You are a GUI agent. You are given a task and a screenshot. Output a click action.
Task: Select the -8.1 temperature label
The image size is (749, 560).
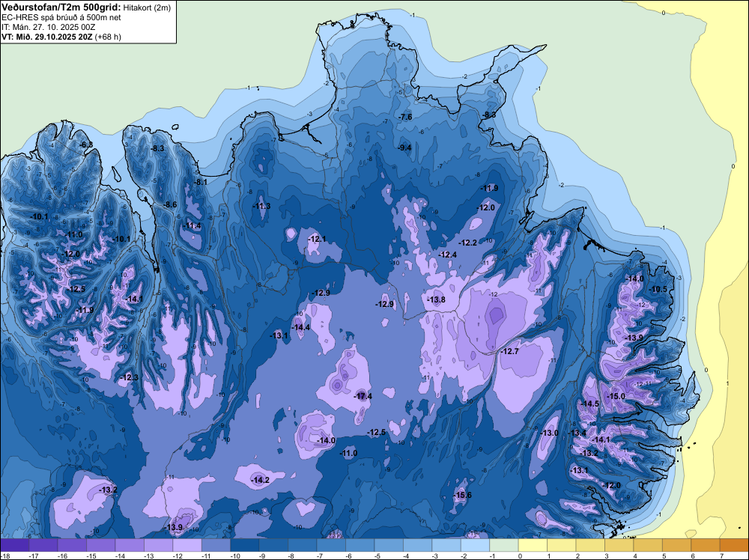pyautogui.click(x=201, y=182)
